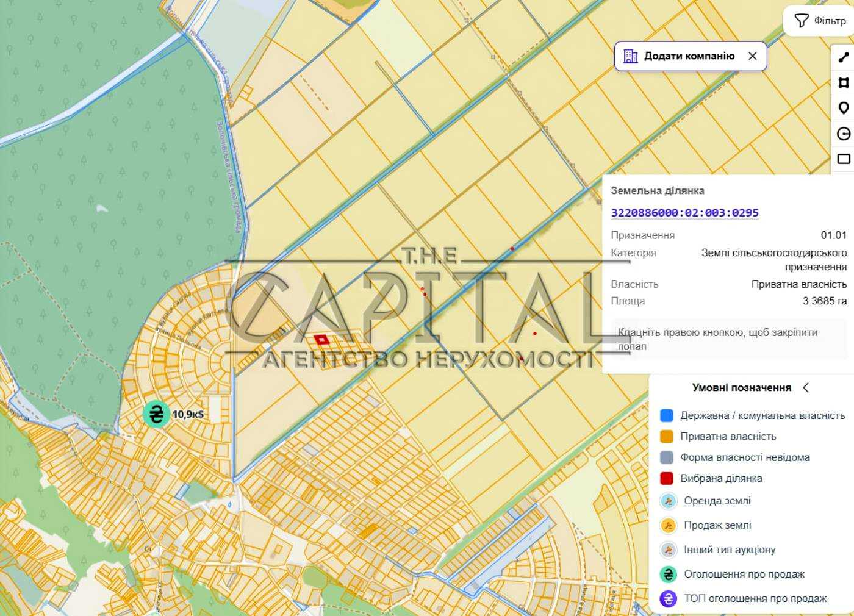854x616 pixels.
Task: Click the Продаж землі legend label
Action: (718, 525)
